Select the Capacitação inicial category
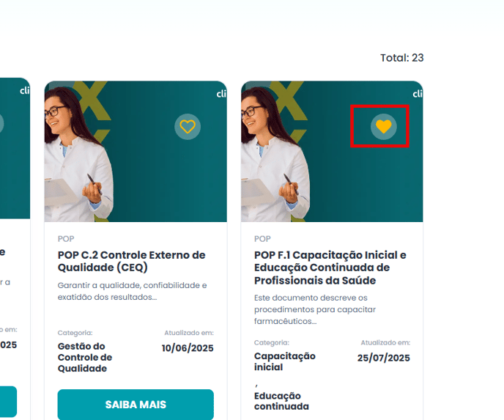Viewport: 504px width, 420px height. tap(285, 361)
